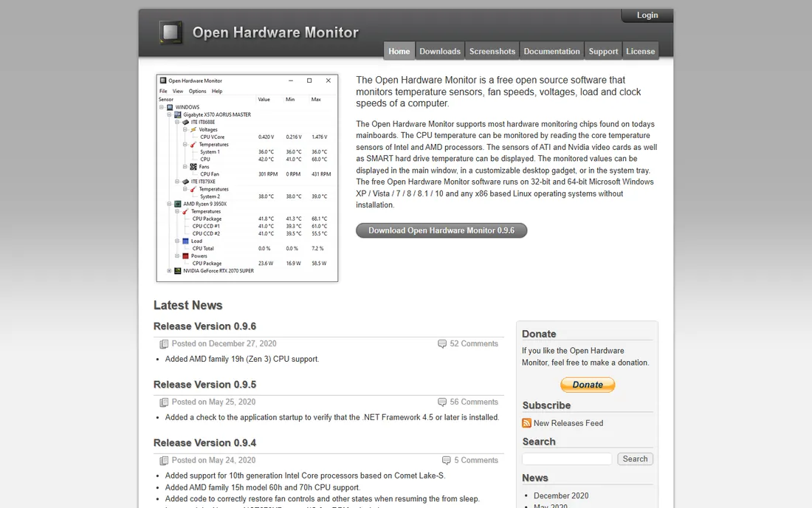Viewport: 812px width, 508px height.
Task: Click comment bubble icon beside 52 Comments
Action: click(441, 344)
